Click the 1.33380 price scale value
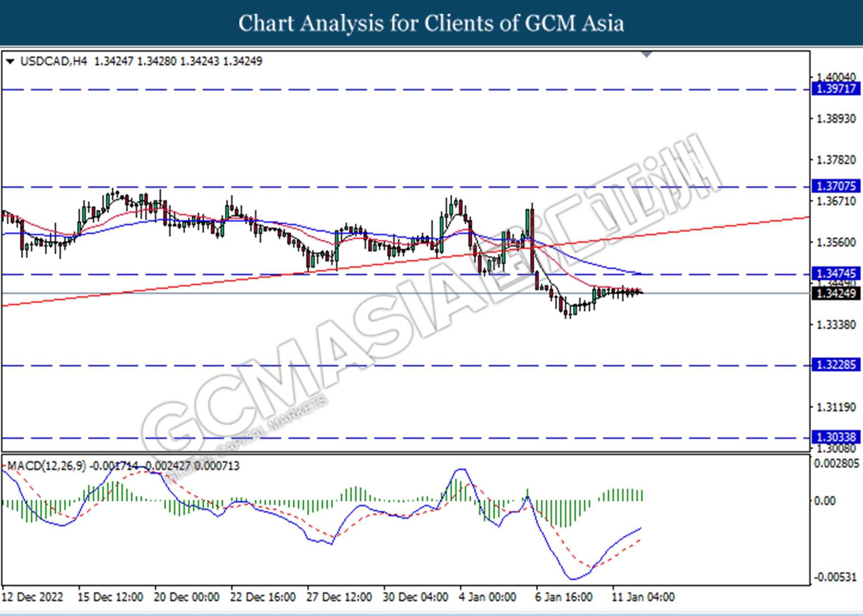Screen dimensions: 863x616 point(836,324)
